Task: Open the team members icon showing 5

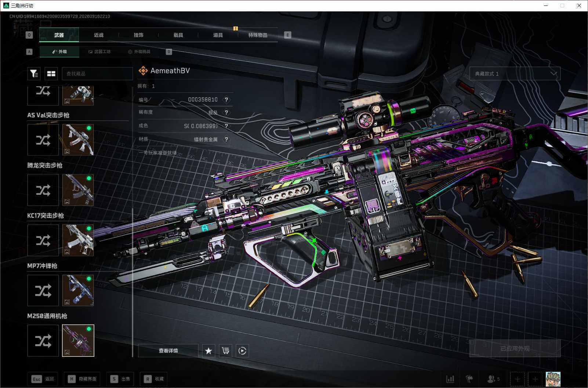Action: (493, 379)
